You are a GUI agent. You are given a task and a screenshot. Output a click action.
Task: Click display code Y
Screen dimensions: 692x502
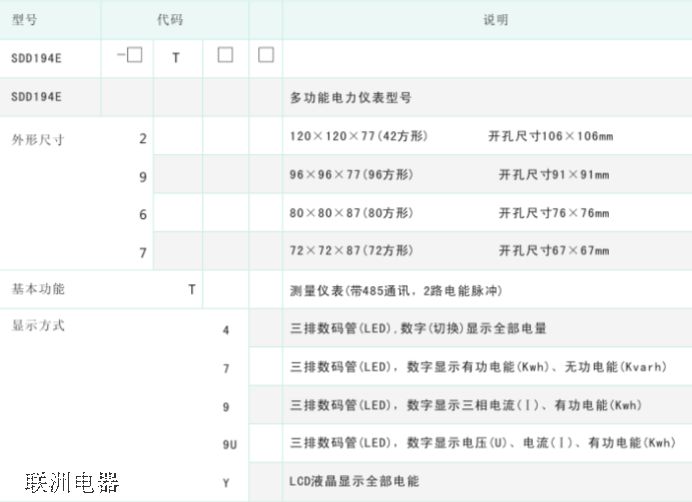pos(226,483)
